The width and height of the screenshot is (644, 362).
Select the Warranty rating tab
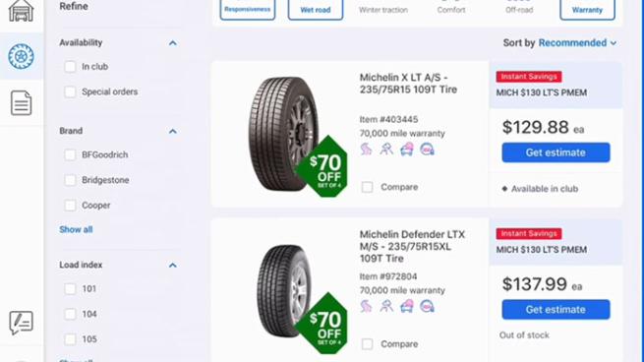click(587, 9)
